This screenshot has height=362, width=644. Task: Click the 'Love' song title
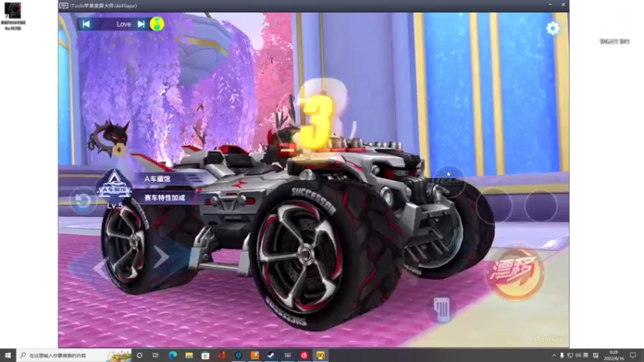pyautogui.click(x=123, y=24)
